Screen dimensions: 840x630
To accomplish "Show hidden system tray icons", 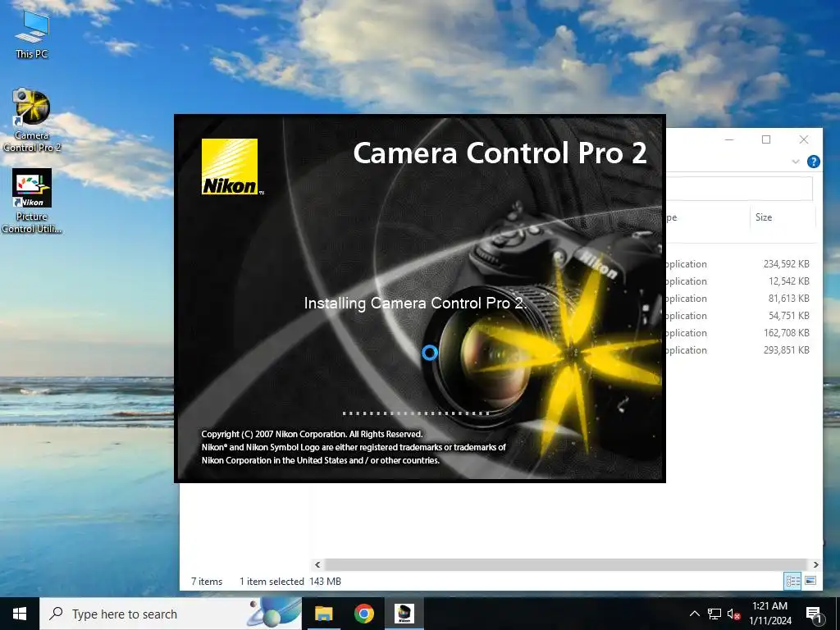I will click(x=694, y=614).
